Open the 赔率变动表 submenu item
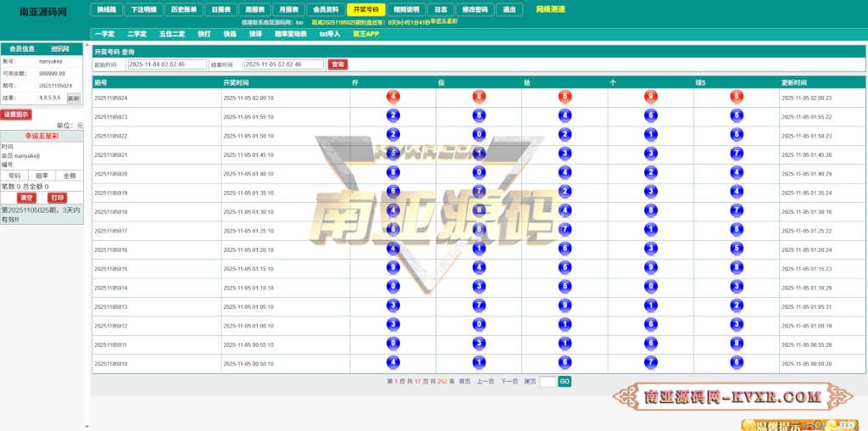The height and width of the screenshot is (431, 868). pos(289,34)
